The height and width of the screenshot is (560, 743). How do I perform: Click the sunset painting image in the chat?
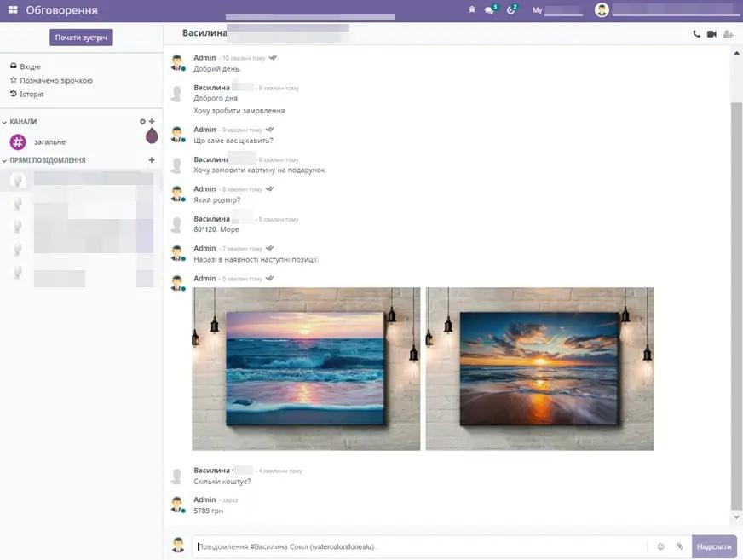539,367
